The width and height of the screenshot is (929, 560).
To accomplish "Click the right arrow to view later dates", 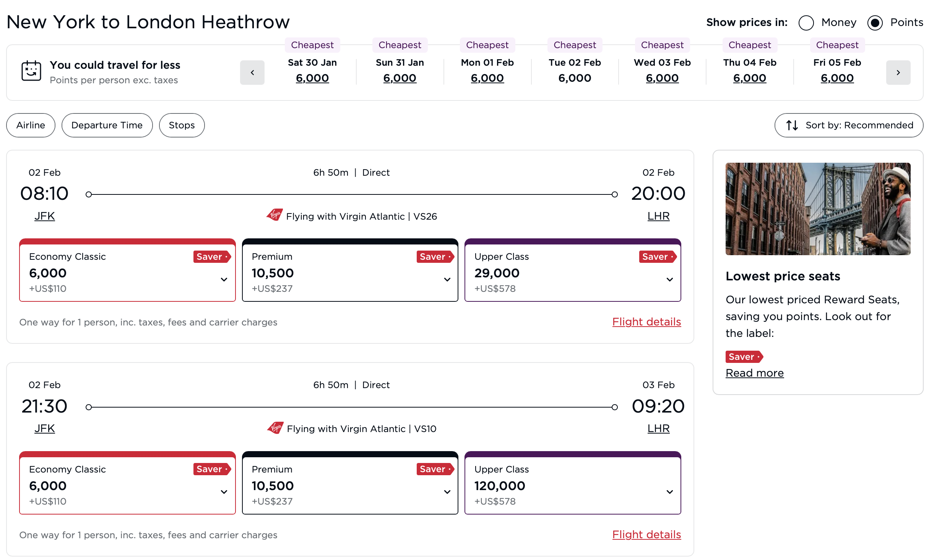I will tap(899, 72).
